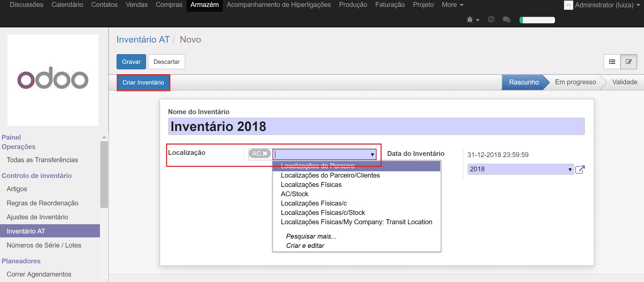
Task: Select AC/Stock from location list
Action: point(295,194)
